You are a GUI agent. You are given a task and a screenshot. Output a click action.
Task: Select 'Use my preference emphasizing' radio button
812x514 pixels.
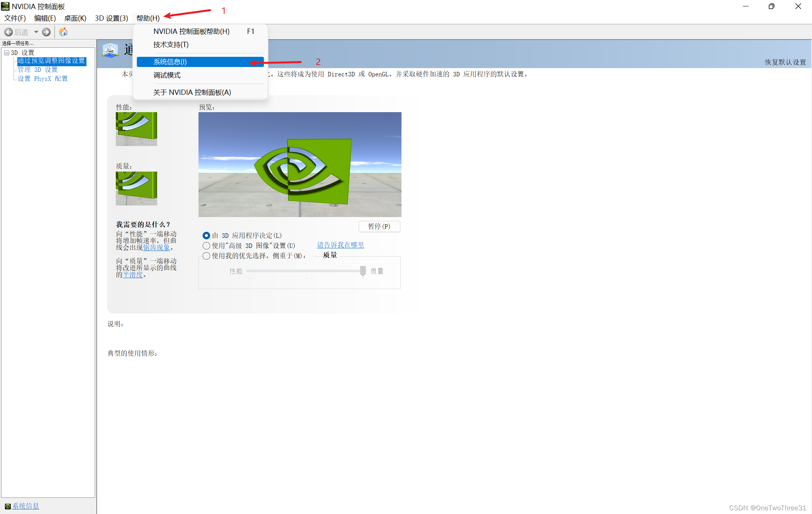206,256
